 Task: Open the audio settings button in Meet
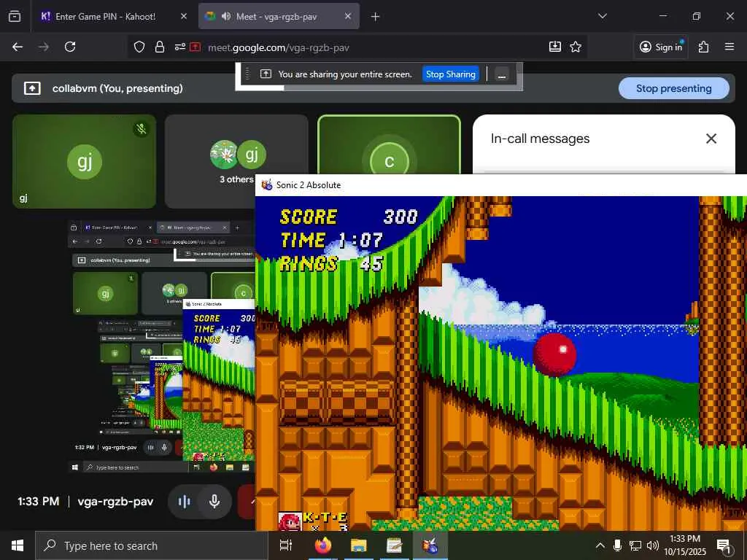184,502
